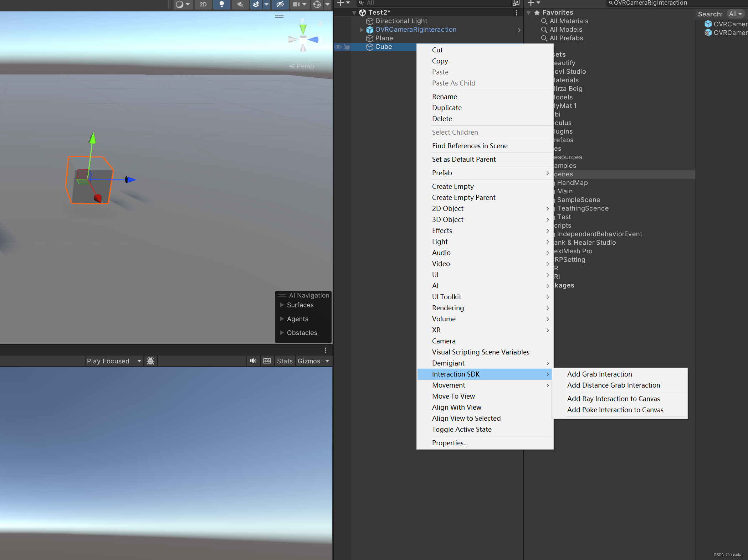Open the Gizmos dropdown in Game view
This screenshot has height=560, width=748.
pos(327,361)
